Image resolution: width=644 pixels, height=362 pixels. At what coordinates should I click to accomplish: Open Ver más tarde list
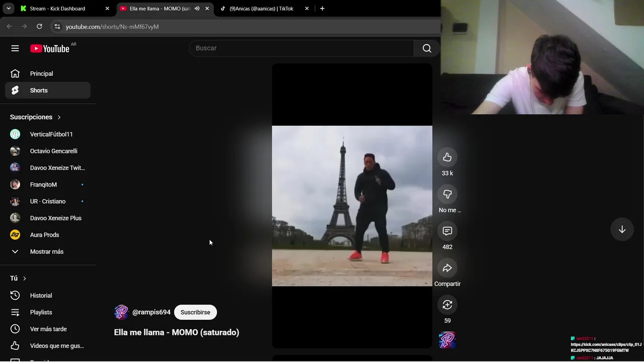point(48,329)
